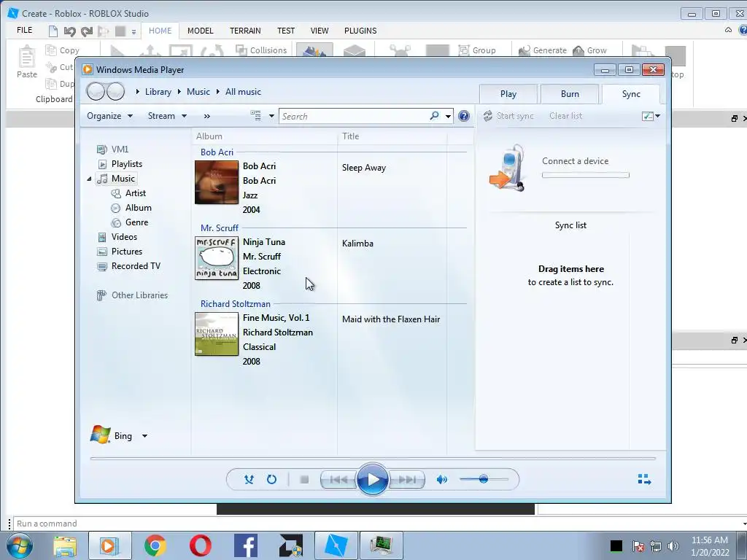This screenshot has height=560, width=747.
Task: Collapse the Music tree node
Action: [x=89, y=179]
